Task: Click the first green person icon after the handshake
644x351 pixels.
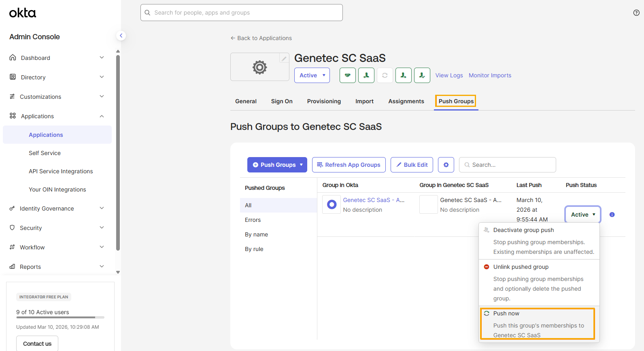Action: [366, 75]
